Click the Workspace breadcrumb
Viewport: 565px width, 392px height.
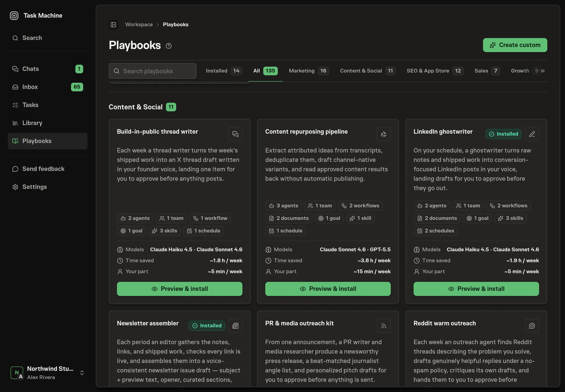pyautogui.click(x=139, y=24)
